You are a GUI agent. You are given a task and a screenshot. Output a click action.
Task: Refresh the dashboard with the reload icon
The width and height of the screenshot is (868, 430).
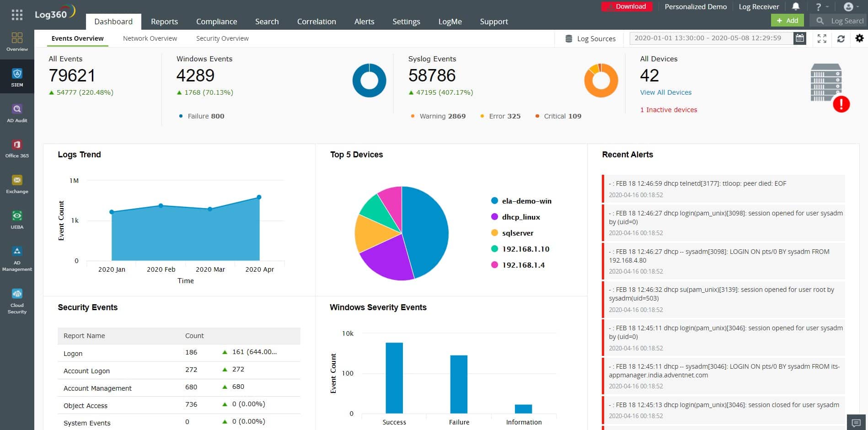pyautogui.click(x=841, y=38)
